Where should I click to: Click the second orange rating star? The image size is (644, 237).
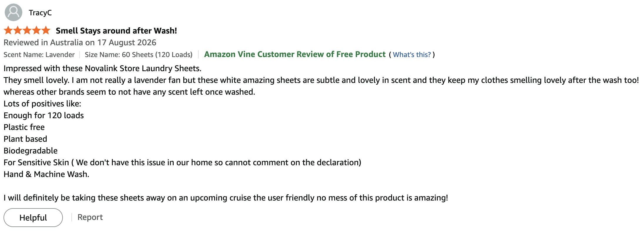click(18, 30)
